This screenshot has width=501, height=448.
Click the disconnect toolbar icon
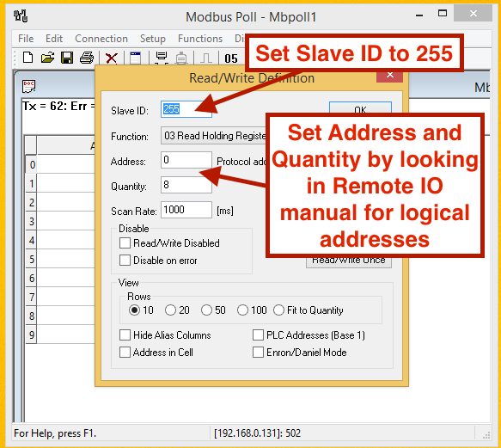click(x=181, y=58)
